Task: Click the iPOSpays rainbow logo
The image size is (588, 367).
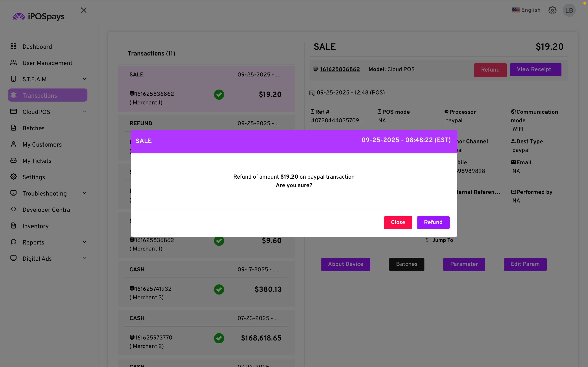Action: [19, 17]
